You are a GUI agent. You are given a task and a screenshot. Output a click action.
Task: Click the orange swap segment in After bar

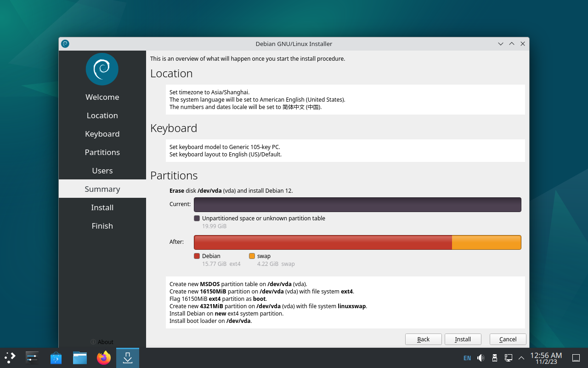486,242
